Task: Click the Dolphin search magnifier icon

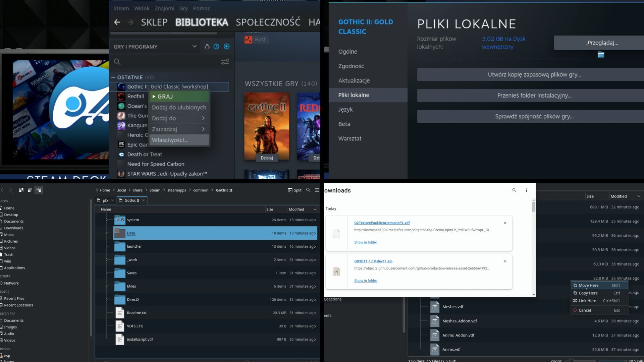Action: [308, 190]
